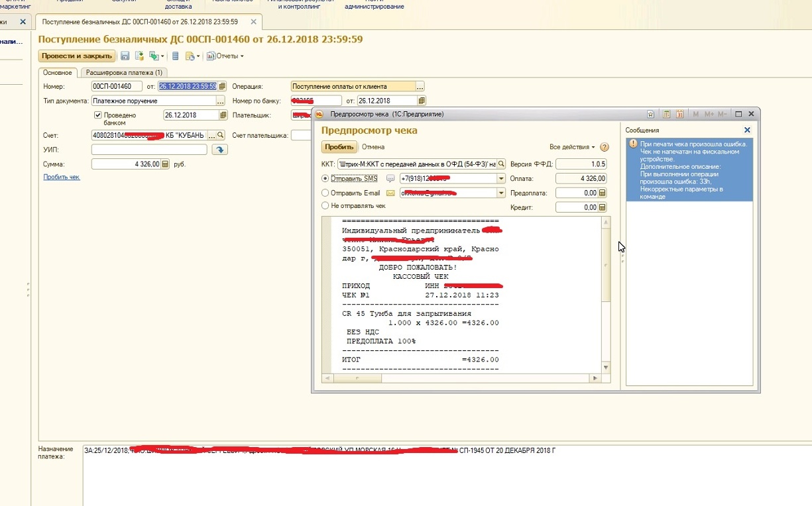Open the create-based-on icon dropdown
Viewport: 812px width, 506px height.
click(156, 56)
